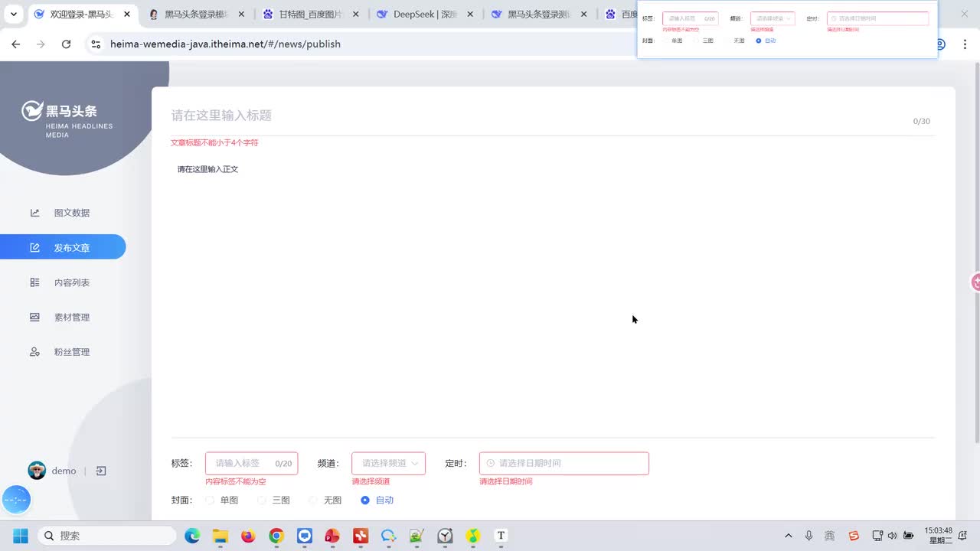
Task: Switch to the 欢迎登录-黑马头条 browser tab
Action: 81,14
